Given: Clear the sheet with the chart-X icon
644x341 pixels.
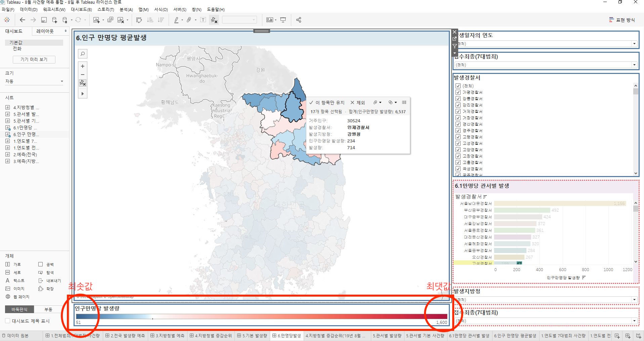Looking at the screenshot, I should pyautogui.click(x=121, y=20).
